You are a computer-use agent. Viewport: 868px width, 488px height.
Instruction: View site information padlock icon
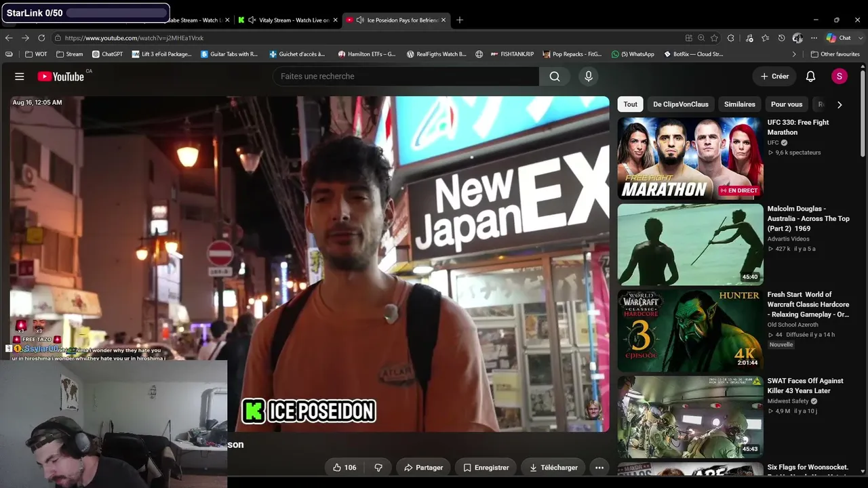pyautogui.click(x=58, y=38)
